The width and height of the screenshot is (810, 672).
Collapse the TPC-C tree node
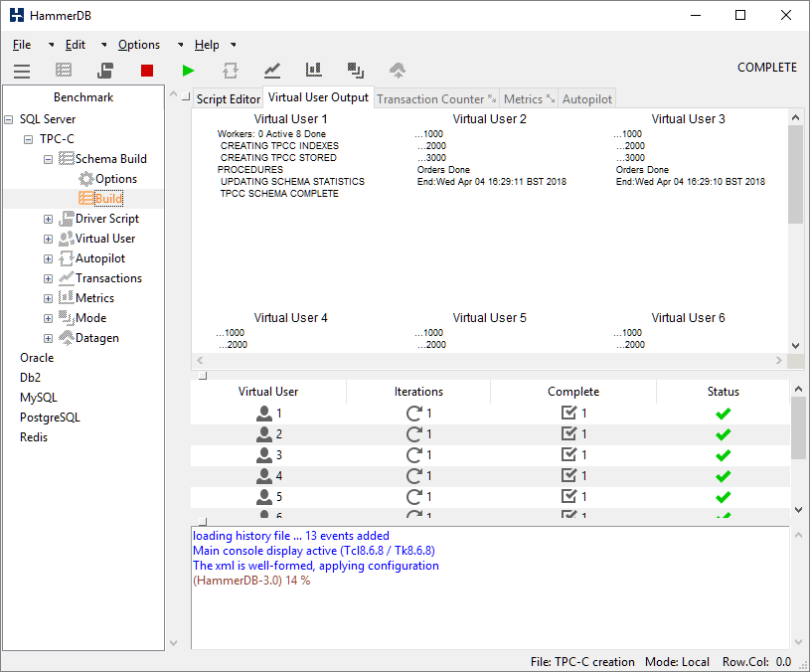tap(29, 139)
